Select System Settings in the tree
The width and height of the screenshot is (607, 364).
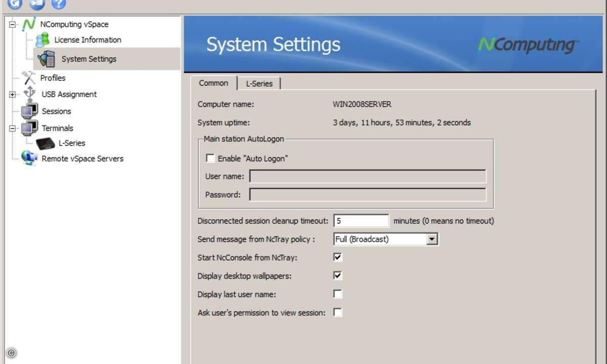click(x=89, y=59)
